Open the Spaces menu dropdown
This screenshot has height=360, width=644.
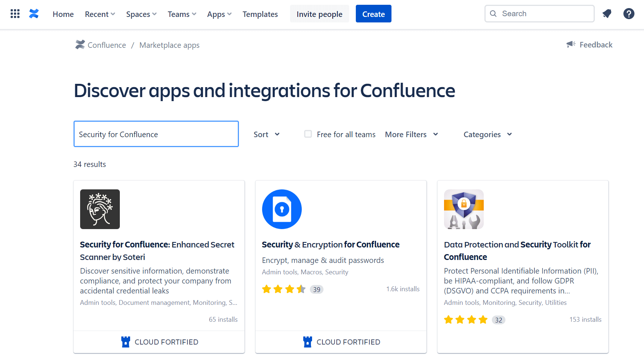pos(142,14)
